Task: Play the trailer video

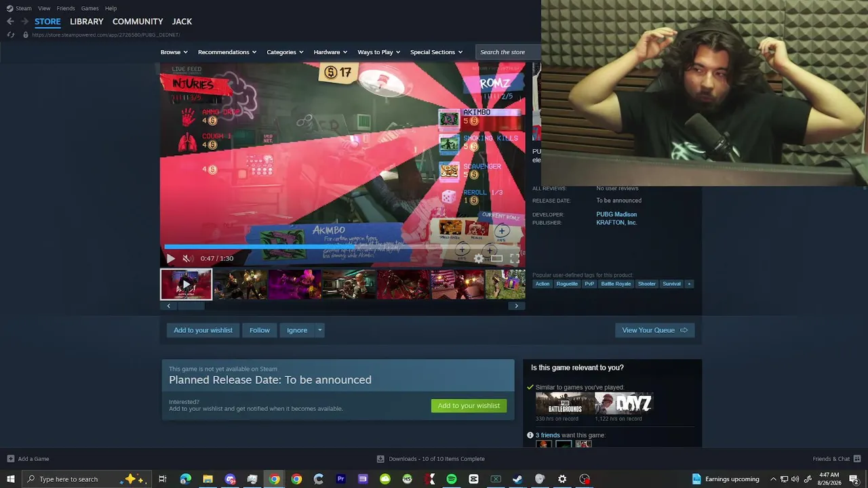Action: coord(170,258)
